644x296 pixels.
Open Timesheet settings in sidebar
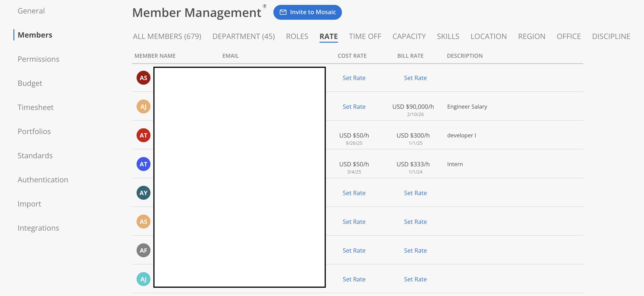(35, 107)
